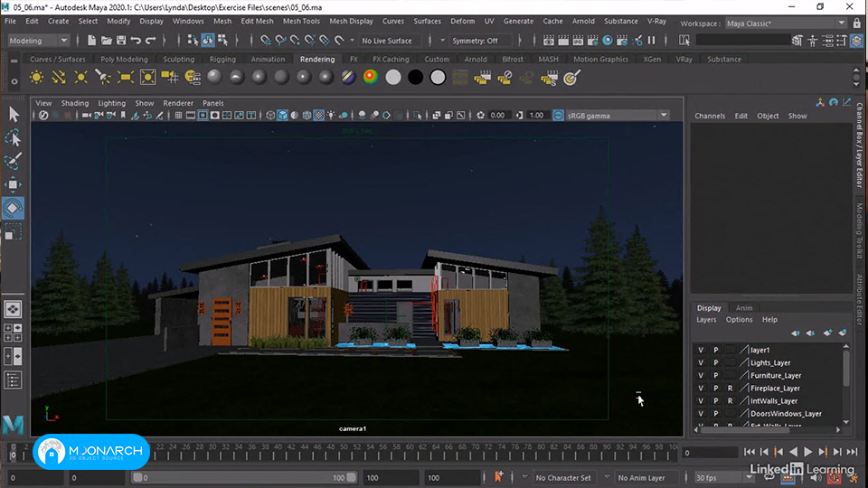Go to end of playback range
Viewport: 868px width, 488px height.
(852, 452)
